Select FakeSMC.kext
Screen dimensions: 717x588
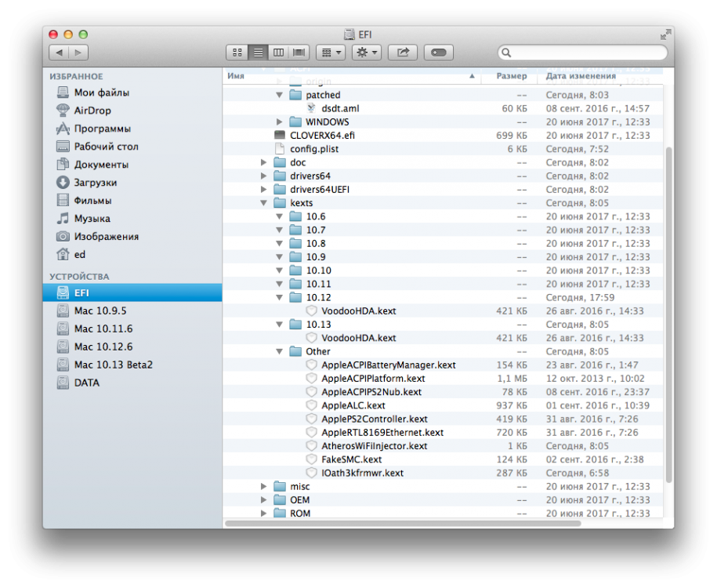[x=443, y=459]
